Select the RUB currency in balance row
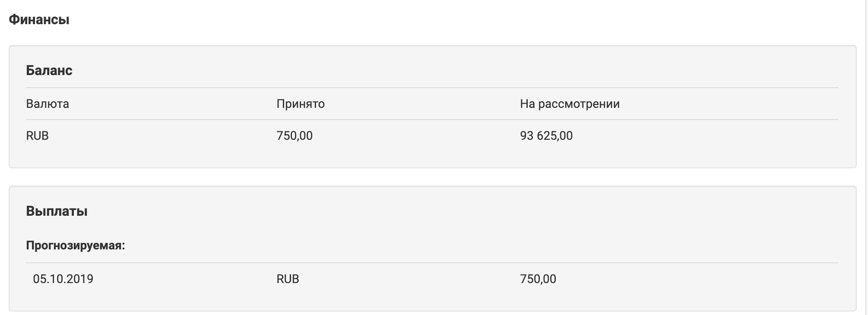Screen dimensions: 868x315 tap(37, 135)
